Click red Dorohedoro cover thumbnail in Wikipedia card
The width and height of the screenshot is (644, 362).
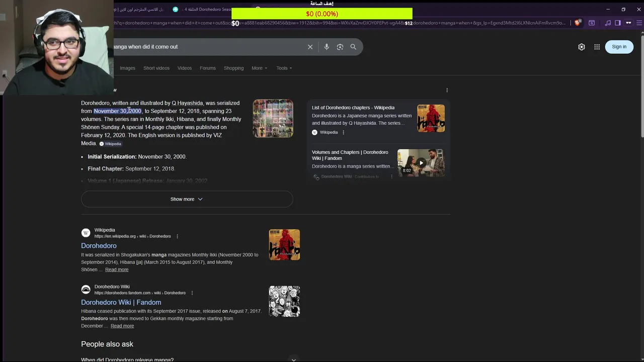(431, 118)
